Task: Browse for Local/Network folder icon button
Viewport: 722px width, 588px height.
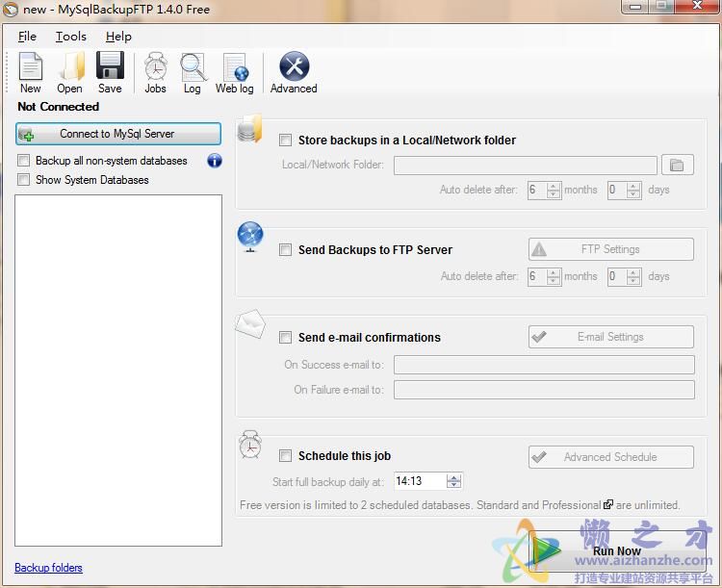Action: [678, 165]
